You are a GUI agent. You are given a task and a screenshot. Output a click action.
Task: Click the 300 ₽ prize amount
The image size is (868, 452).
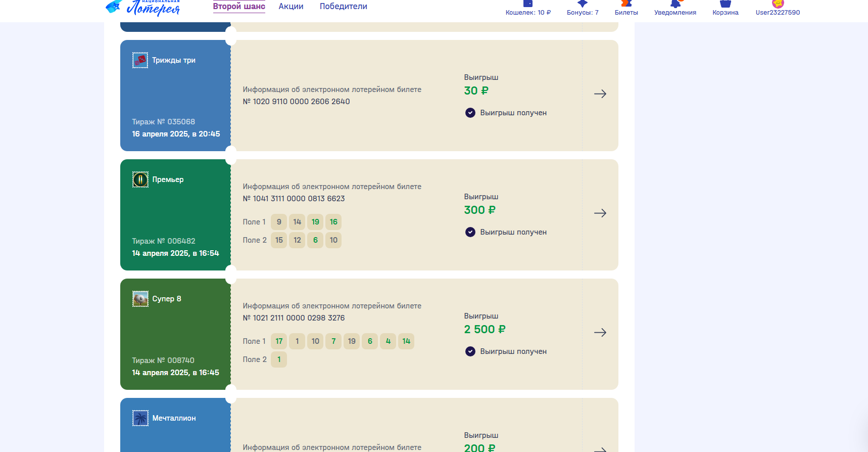(479, 210)
